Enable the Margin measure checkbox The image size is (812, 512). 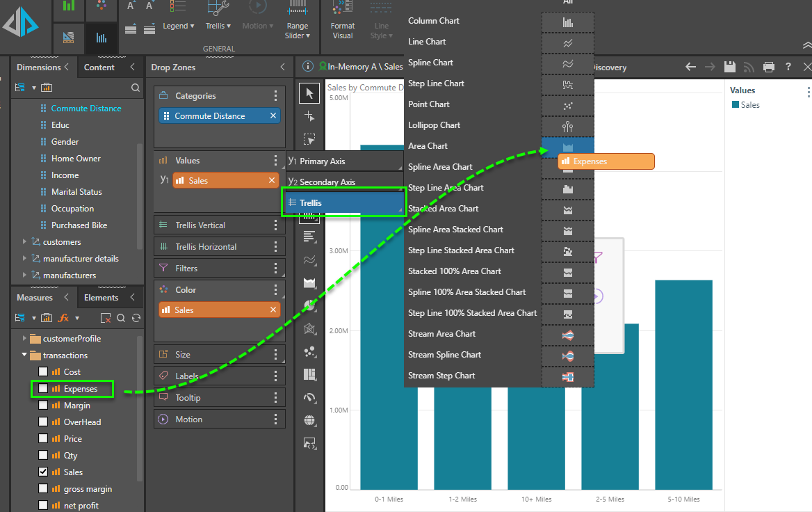pos(43,406)
